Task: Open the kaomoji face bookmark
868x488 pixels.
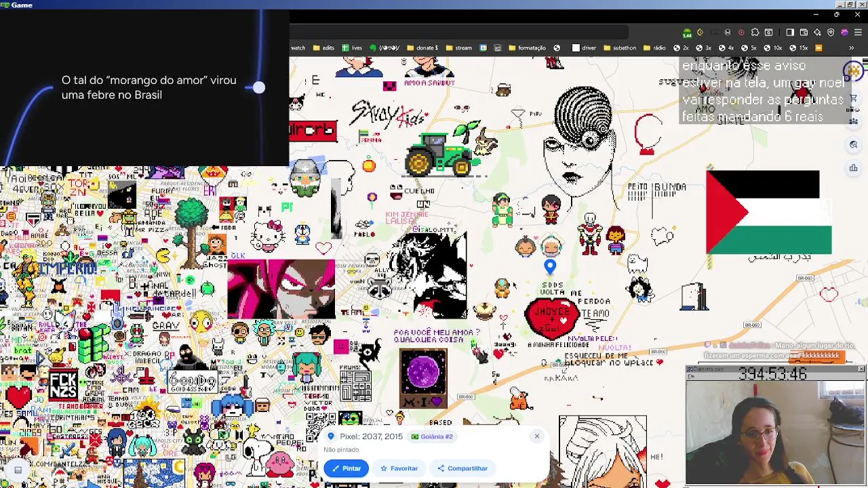Action: pos(384,48)
